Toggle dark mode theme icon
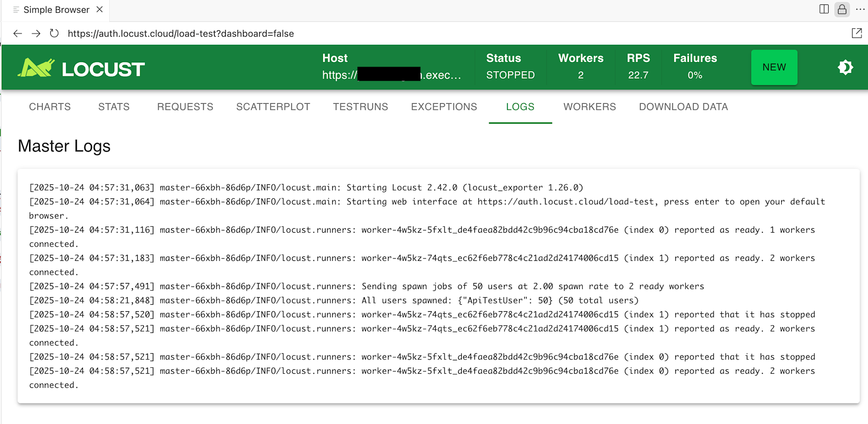Viewport: 868px width, 424px height. click(845, 67)
